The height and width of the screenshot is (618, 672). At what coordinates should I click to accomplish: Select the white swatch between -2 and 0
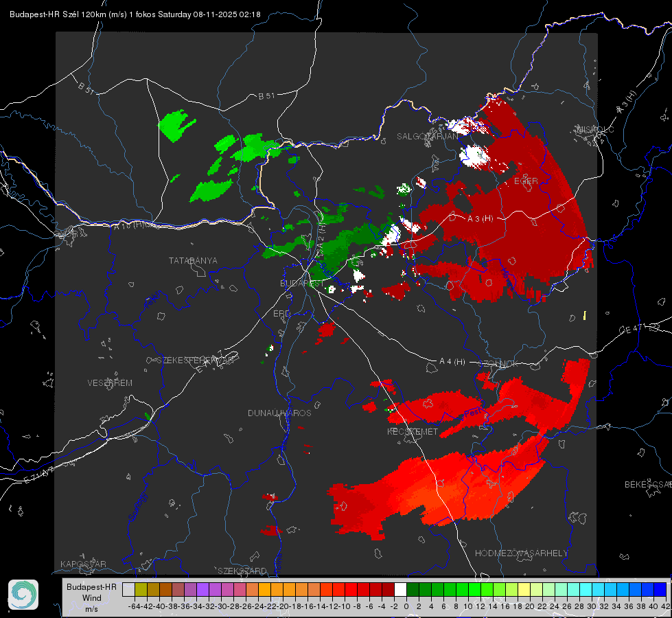pos(400,589)
